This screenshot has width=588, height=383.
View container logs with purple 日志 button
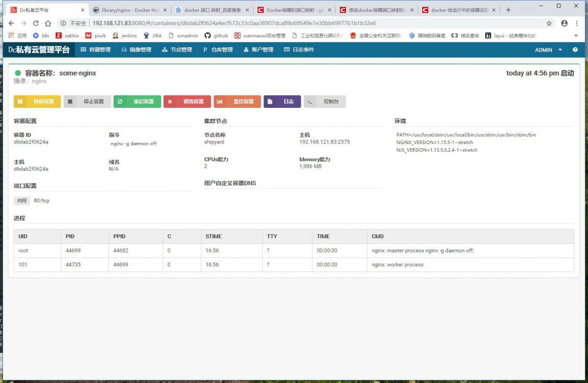[282, 102]
